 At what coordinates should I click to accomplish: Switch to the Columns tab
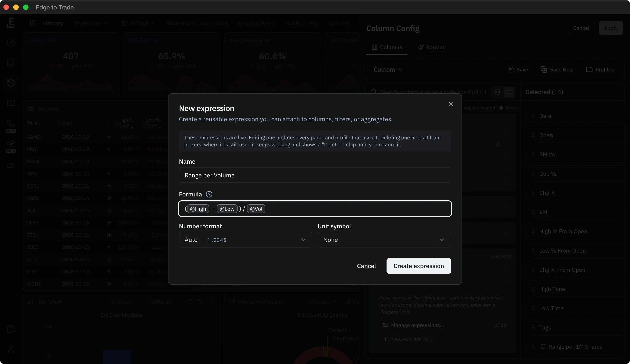point(387,47)
